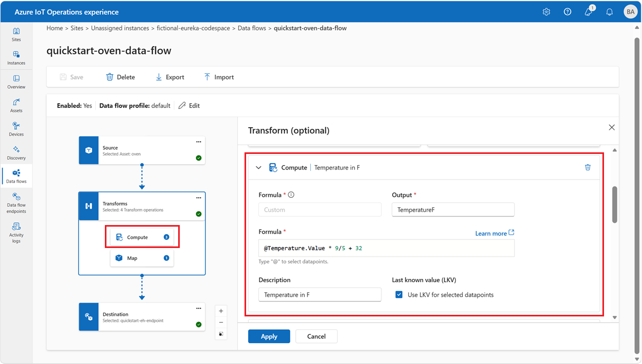Image resolution: width=642 pixels, height=364 pixels.
Task: Collapse the Compute Temperature in F section
Action: coord(259,167)
